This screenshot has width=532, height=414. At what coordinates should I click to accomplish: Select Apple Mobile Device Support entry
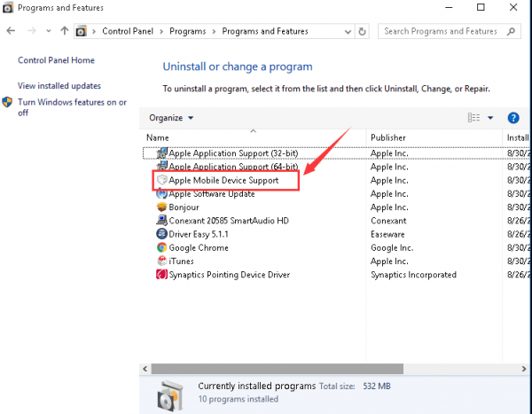(223, 180)
